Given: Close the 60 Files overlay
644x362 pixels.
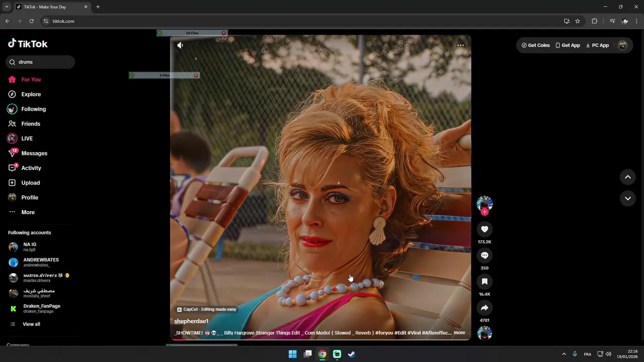Looking at the screenshot, I should pos(224,33).
